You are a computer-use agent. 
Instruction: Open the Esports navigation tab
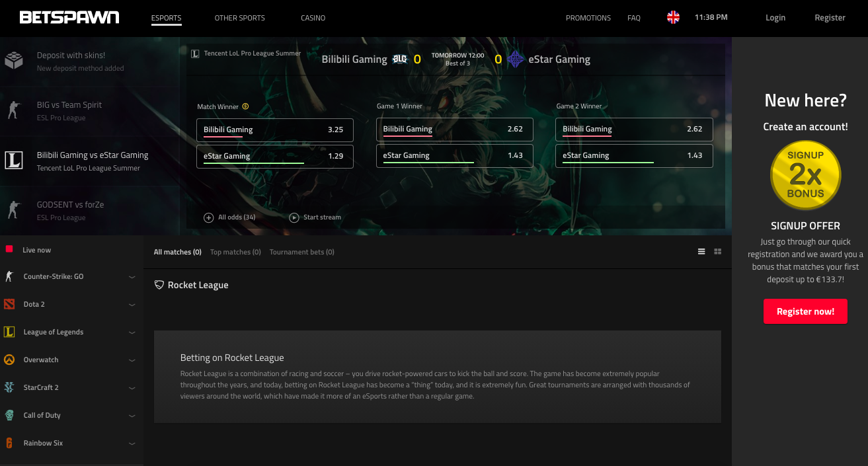[x=166, y=18]
